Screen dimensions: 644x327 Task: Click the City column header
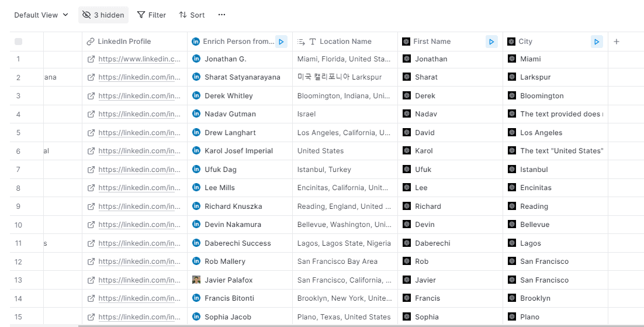pyautogui.click(x=555, y=42)
